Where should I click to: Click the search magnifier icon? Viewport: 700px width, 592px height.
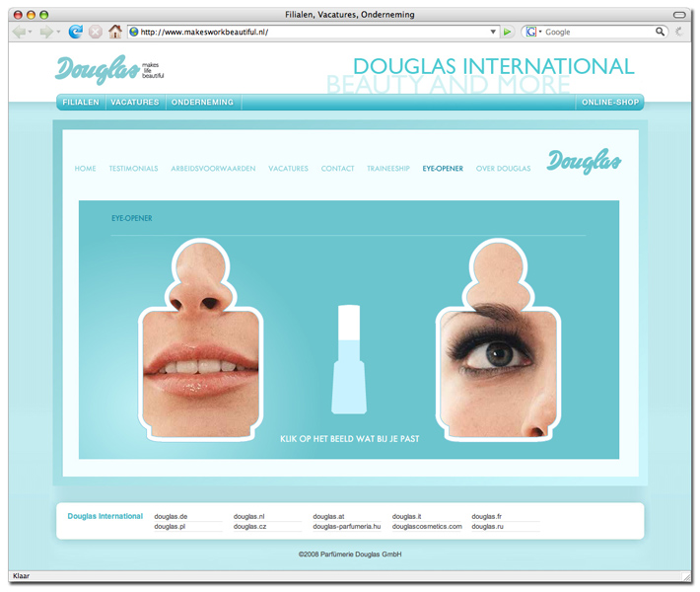pos(660,32)
